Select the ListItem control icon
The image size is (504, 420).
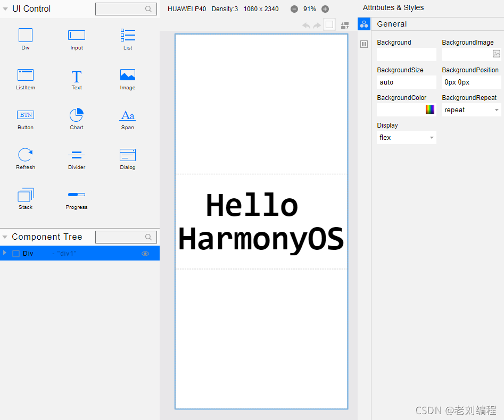(26, 75)
